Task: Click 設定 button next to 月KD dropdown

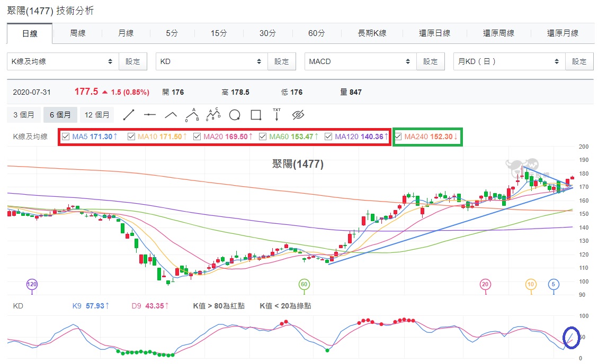Action: 579,61
